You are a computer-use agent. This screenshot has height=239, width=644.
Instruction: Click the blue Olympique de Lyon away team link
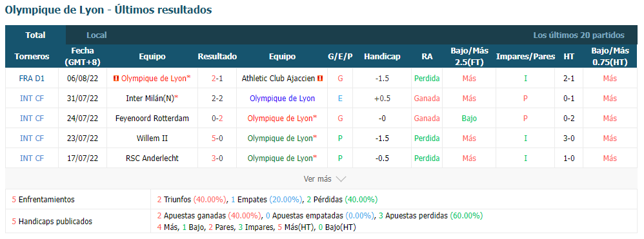282,99
